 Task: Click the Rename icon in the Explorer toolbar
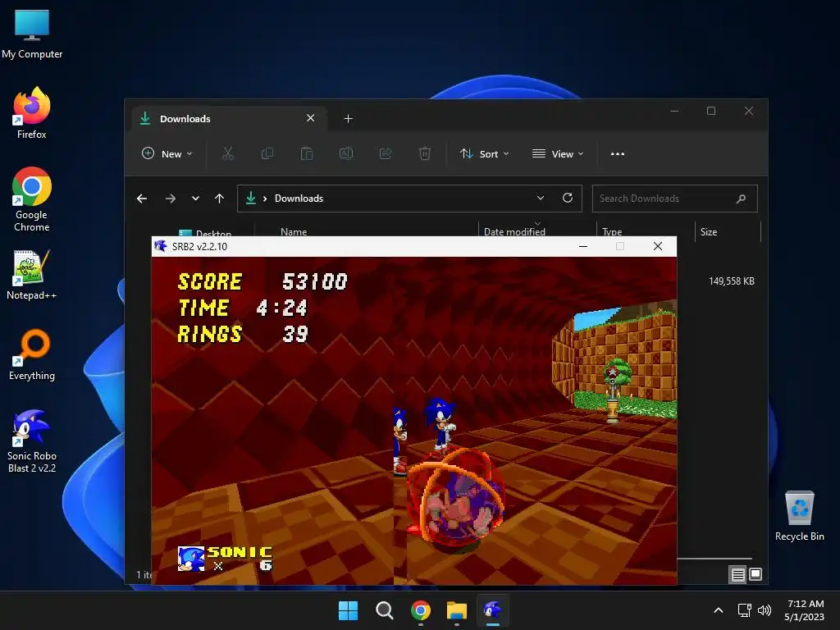tap(346, 153)
